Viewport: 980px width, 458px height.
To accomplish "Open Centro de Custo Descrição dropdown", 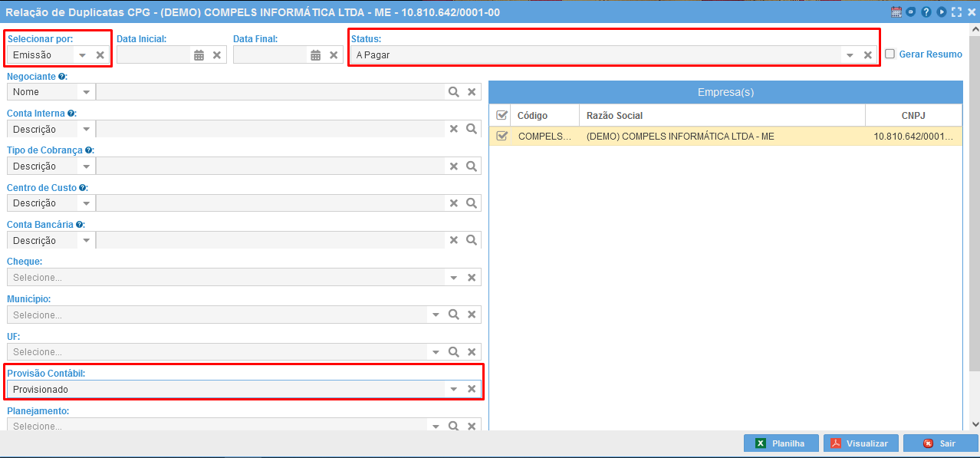I will point(87,203).
